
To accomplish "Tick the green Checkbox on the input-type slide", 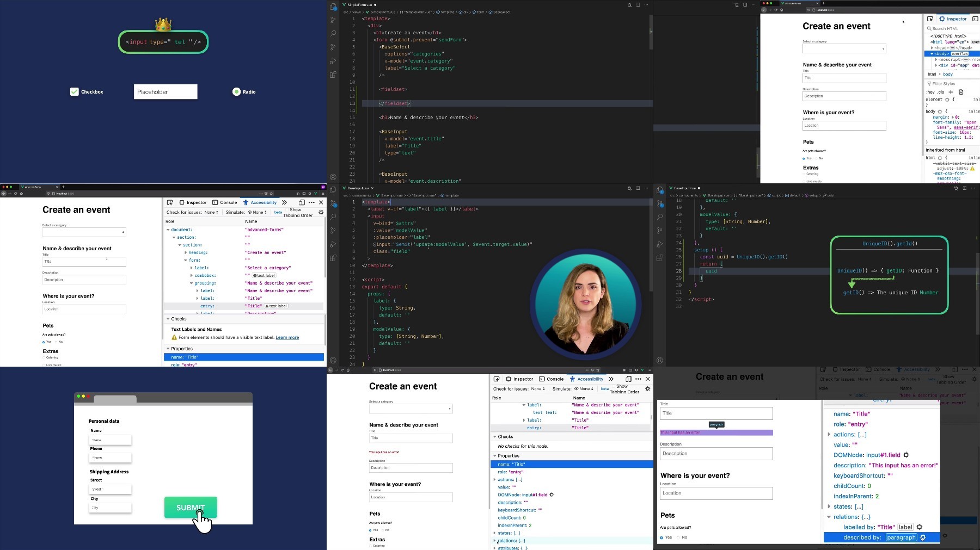I will [75, 92].
